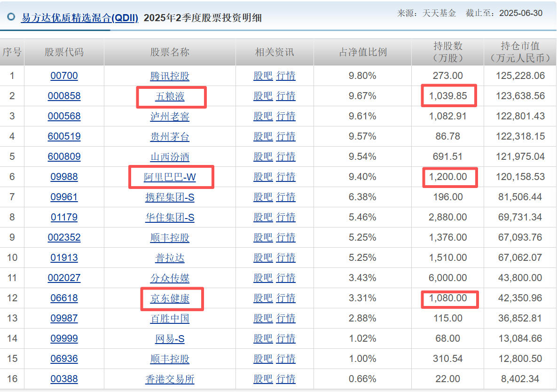Image resolution: width=557 pixels, height=392 pixels.
Task: Click the 持仓市值 column header
Action: coord(520,52)
